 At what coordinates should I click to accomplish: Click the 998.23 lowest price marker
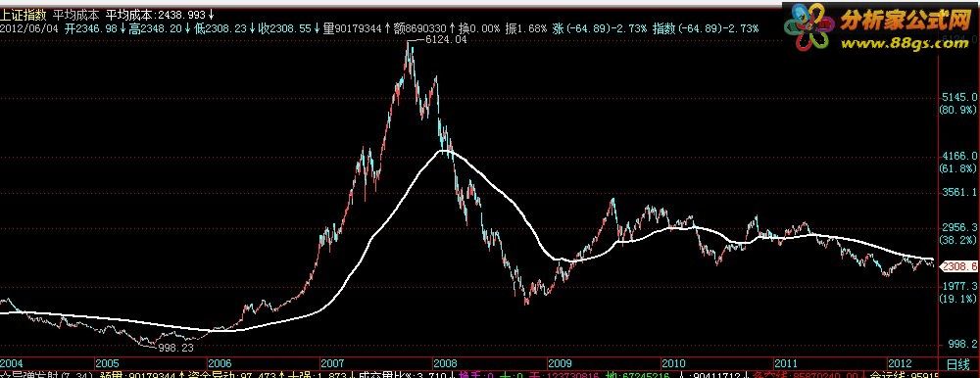click(x=176, y=348)
